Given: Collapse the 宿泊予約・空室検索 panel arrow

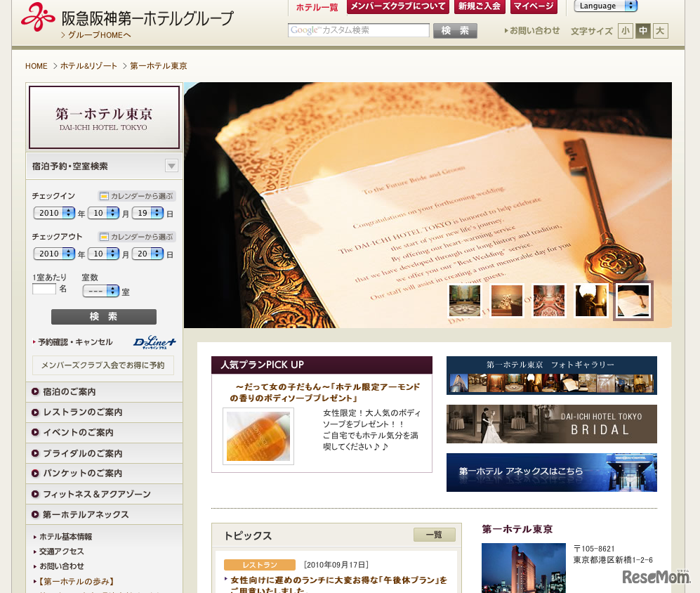Looking at the screenshot, I should pos(171,166).
